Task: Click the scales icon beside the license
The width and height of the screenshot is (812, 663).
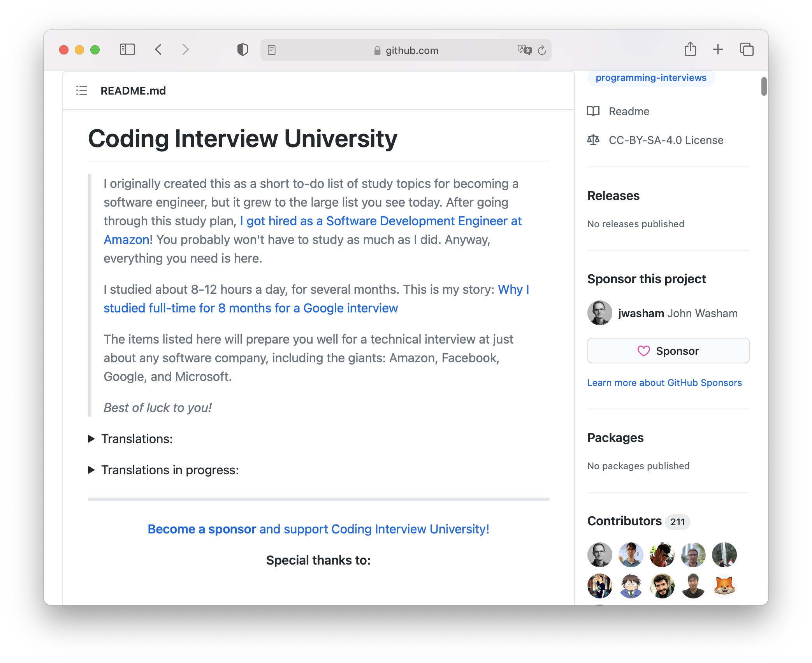Action: tap(593, 140)
